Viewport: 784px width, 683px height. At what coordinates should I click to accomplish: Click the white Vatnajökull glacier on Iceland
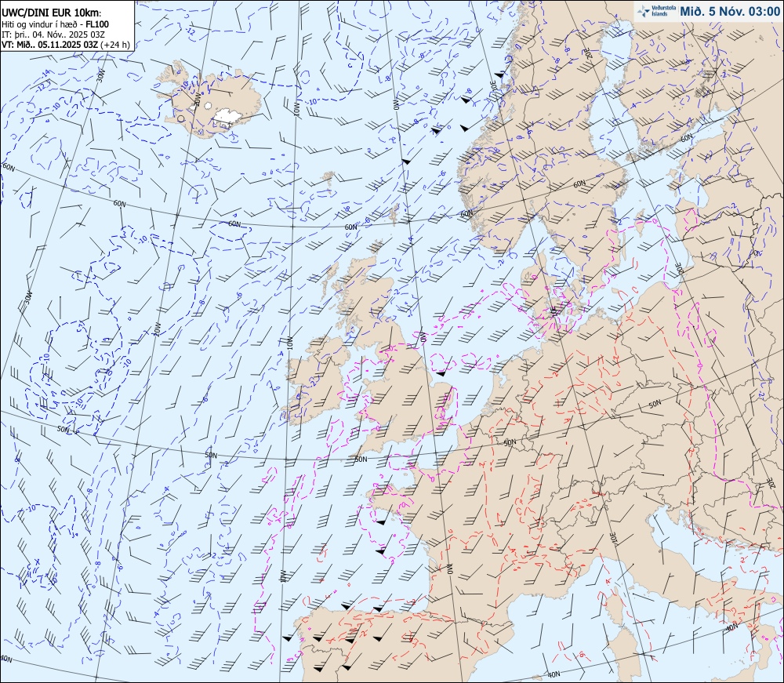[227, 117]
